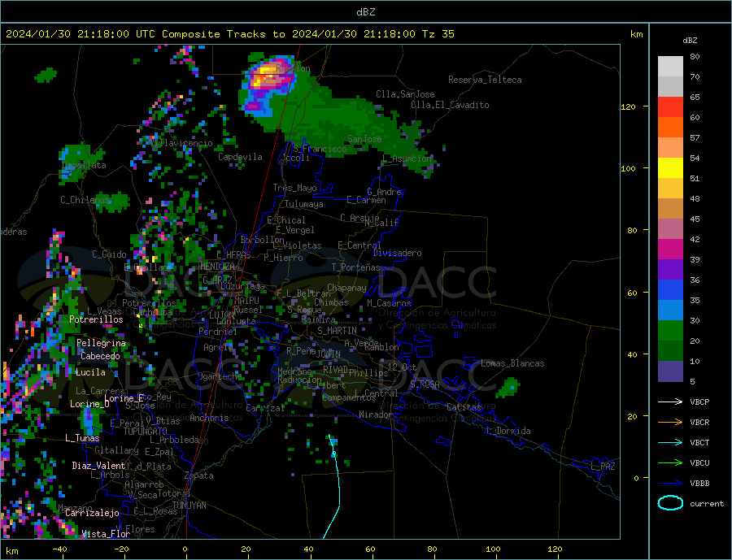Image resolution: width=732 pixels, height=560 pixels.
Task: Select the bright green 30 dBZ swatch
Action: [x=670, y=331]
